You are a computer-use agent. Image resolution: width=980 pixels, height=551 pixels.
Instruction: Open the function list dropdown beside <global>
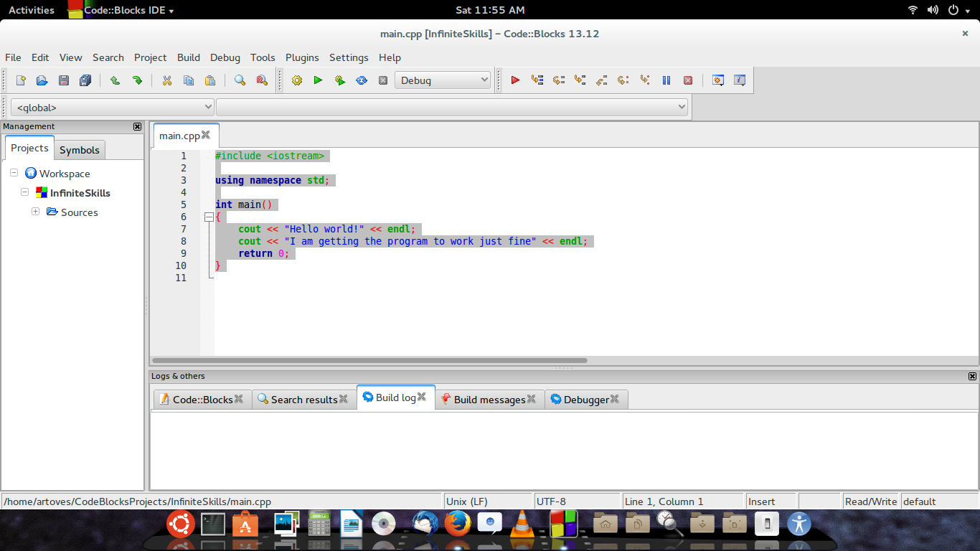[452, 108]
